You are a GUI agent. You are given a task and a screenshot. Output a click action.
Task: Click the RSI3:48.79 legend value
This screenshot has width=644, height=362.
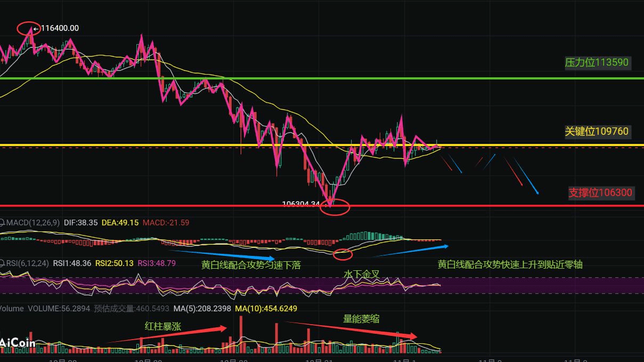[x=157, y=263]
